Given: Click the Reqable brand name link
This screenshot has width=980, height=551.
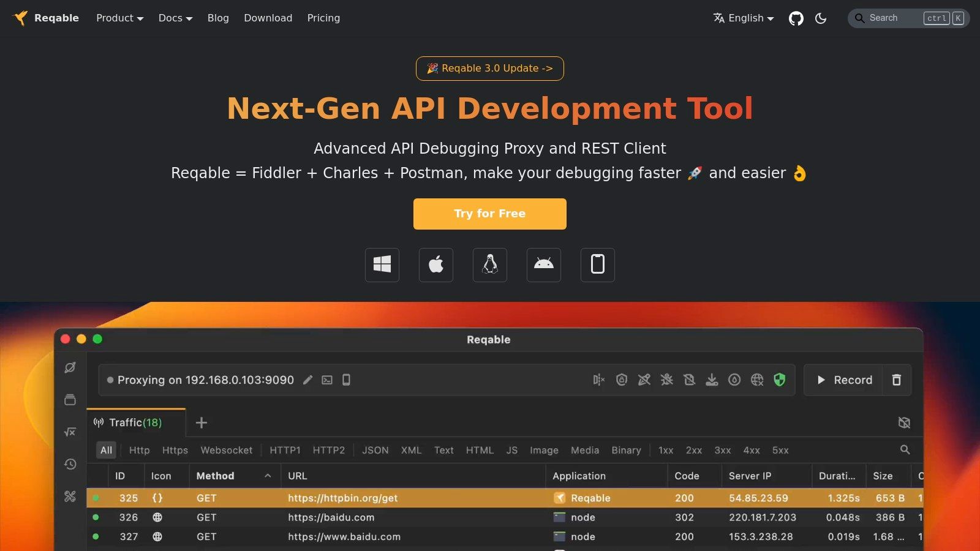Looking at the screenshot, I should [x=56, y=18].
